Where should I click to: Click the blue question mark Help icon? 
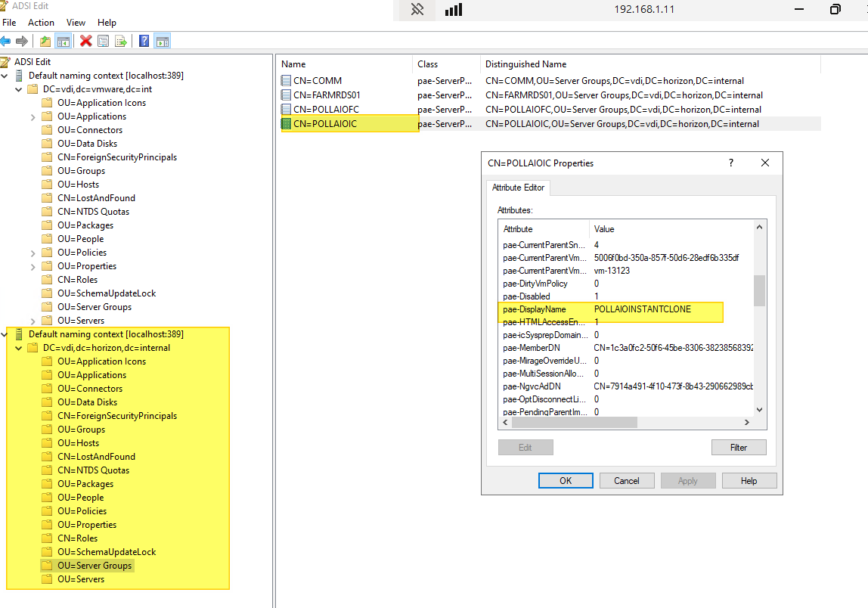pyautogui.click(x=144, y=41)
